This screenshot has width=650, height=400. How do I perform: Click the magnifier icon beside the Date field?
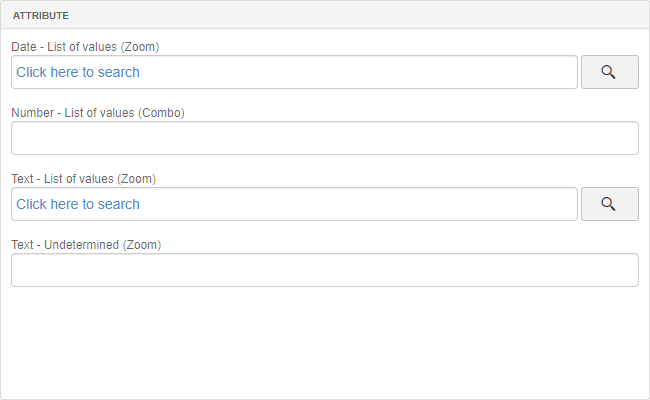[608, 72]
